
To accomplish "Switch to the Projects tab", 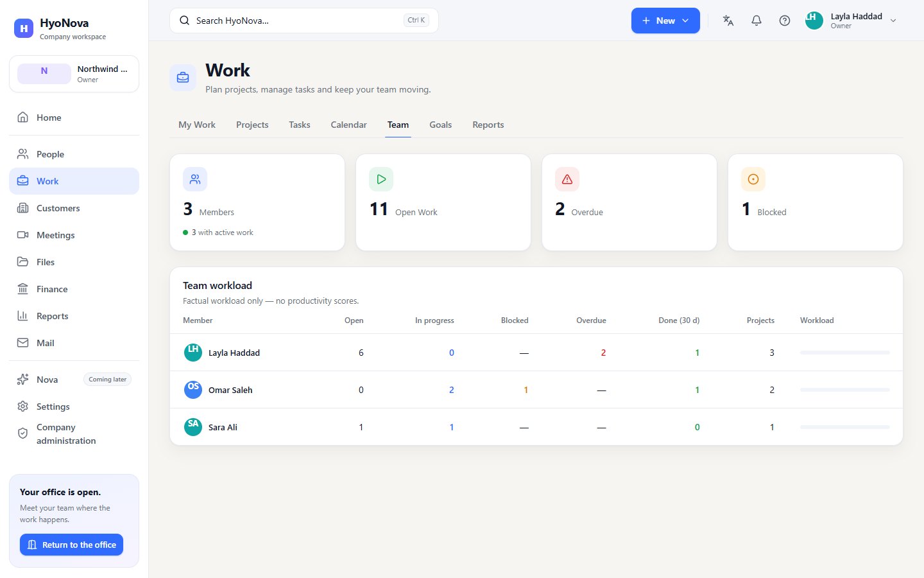I will (x=252, y=125).
